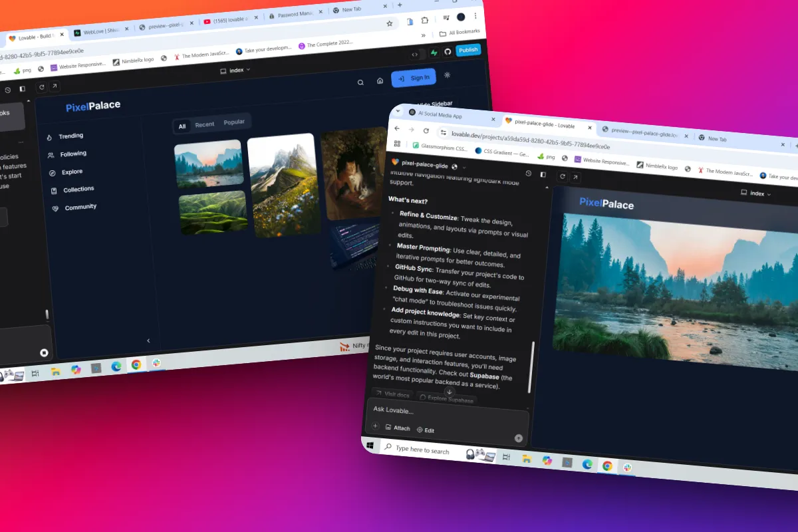Bookmark page with star icon in address bar
The height and width of the screenshot is (532, 798).
tap(390, 23)
